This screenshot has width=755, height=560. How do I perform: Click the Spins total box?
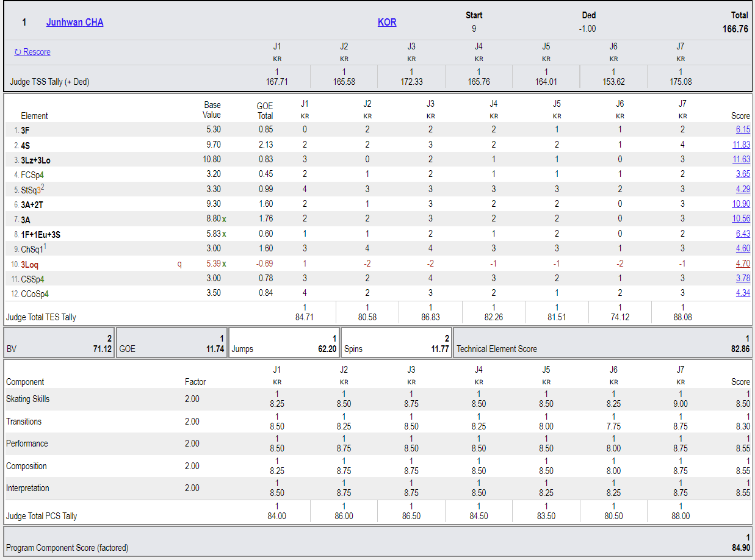click(397, 343)
